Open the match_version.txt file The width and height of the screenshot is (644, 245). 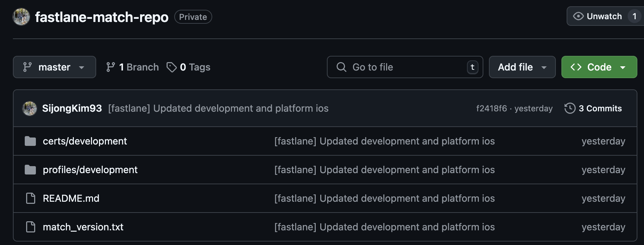pos(83,227)
